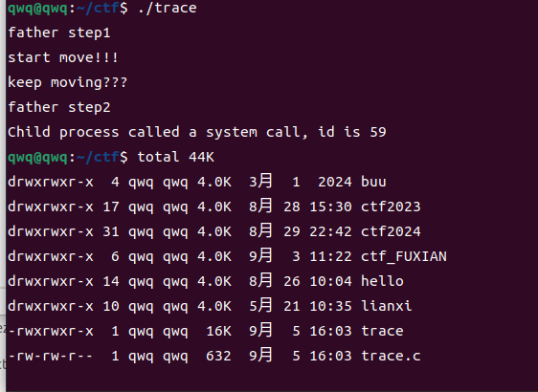Select the hello directory entry
The image size is (538, 392).
coord(382,281)
